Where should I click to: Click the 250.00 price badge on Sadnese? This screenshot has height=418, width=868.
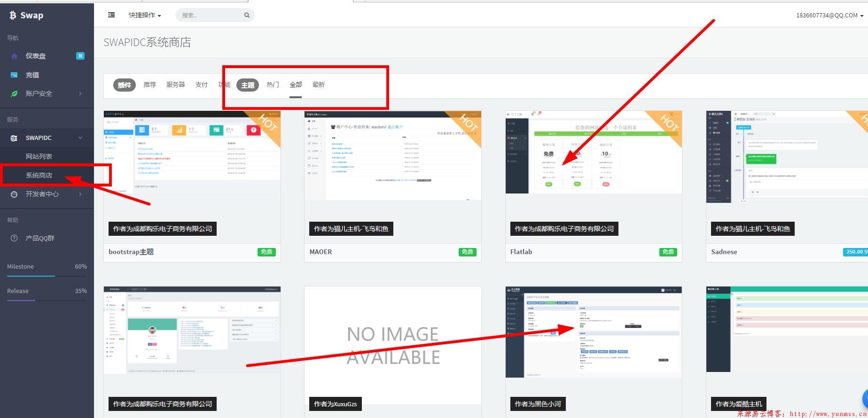point(855,252)
